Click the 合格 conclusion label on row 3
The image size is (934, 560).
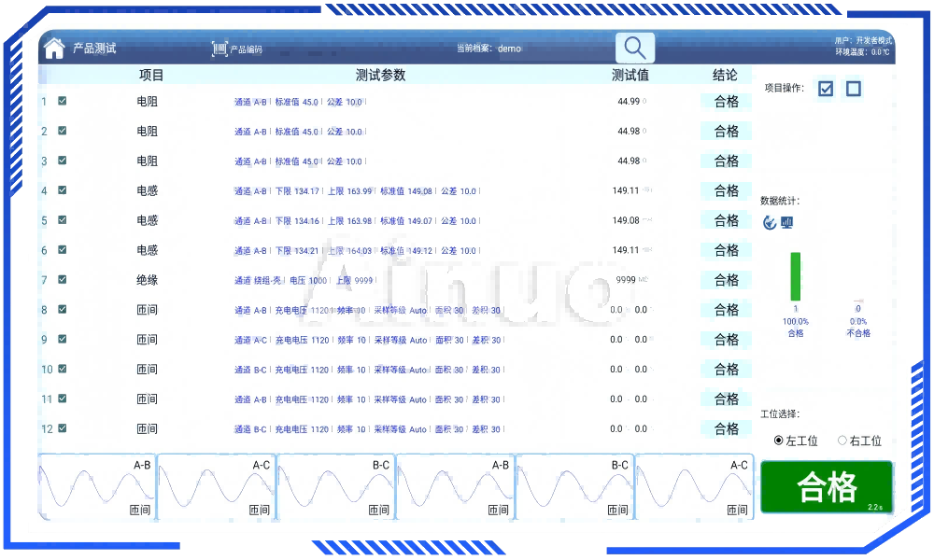point(726,161)
